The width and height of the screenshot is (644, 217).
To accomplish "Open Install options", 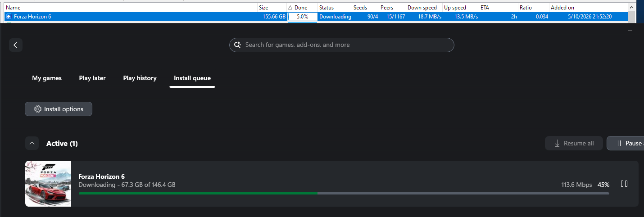I will 59,109.
